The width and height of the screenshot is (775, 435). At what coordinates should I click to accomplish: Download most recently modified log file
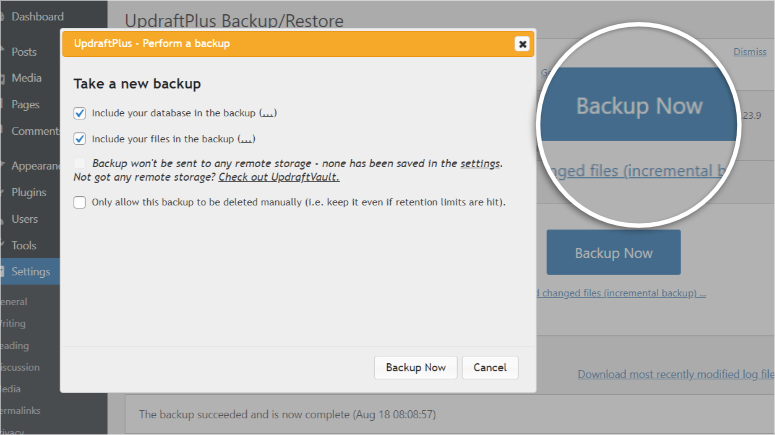point(676,374)
